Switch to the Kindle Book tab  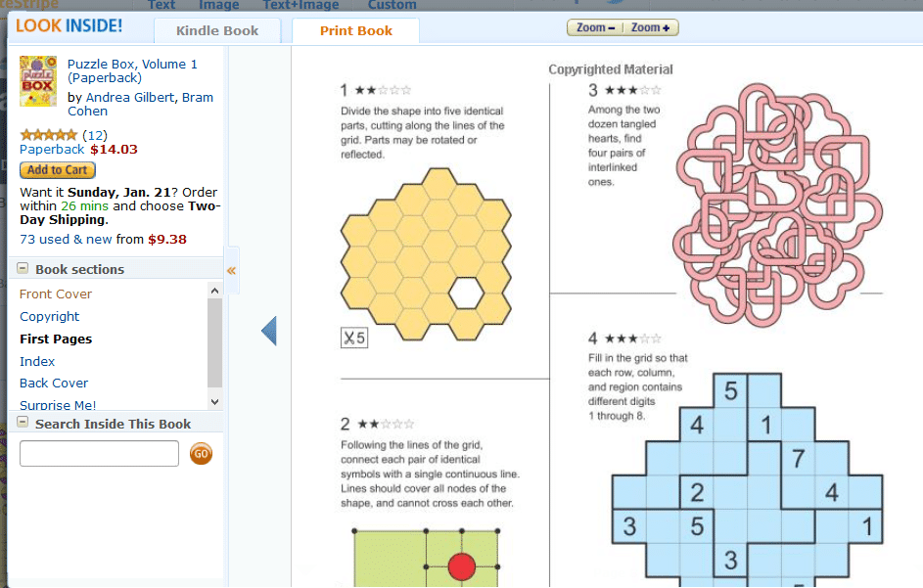[217, 30]
